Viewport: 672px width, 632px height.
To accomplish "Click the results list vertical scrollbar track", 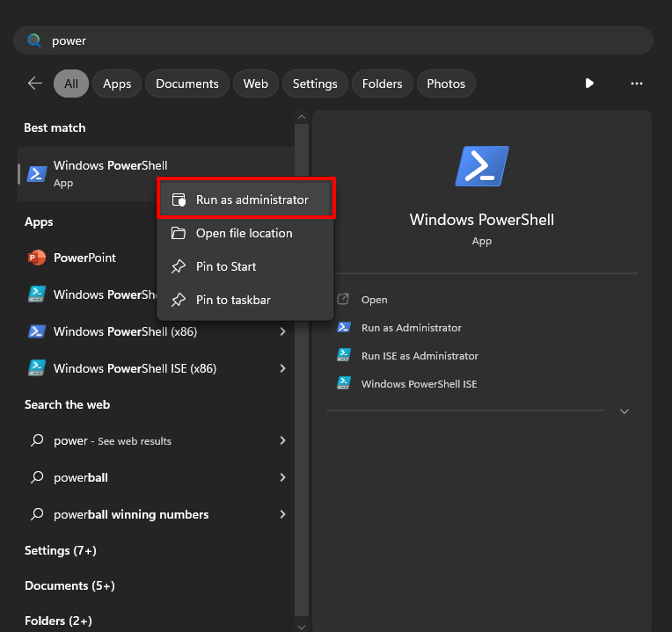I will tap(302, 371).
